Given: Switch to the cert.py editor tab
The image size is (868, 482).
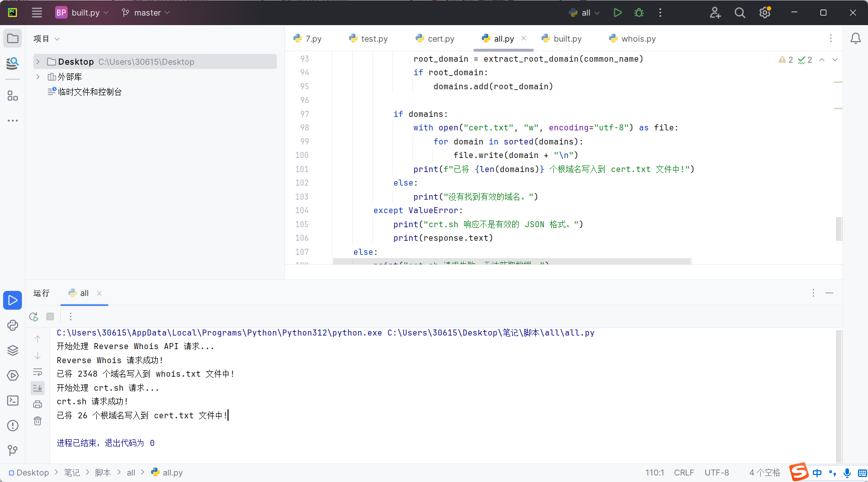Looking at the screenshot, I should point(435,39).
